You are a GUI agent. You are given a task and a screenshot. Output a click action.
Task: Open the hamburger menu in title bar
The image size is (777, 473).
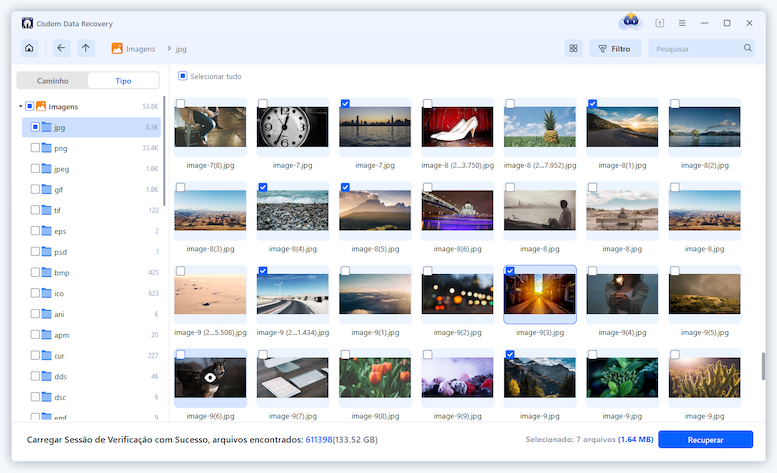coord(682,23)
